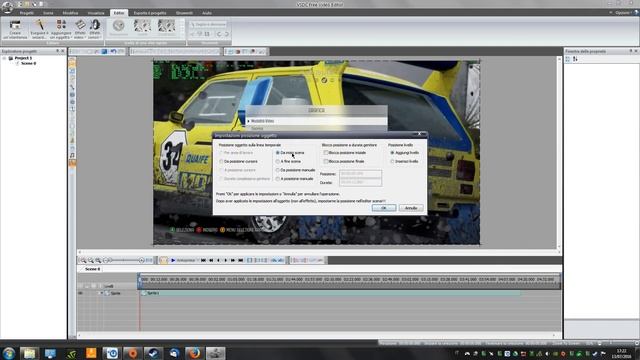
Task: Open the Progetti ribbon tab
Action: (x=27, y=13)
